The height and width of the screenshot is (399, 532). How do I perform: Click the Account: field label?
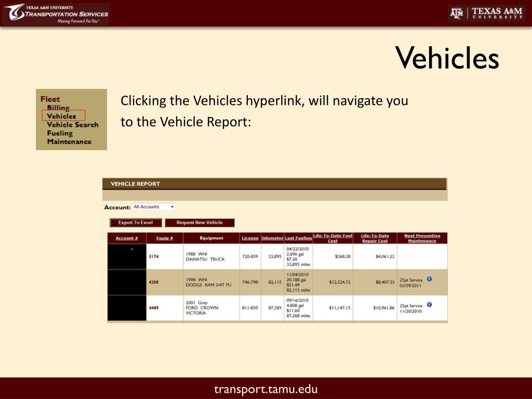click(117, 207)
